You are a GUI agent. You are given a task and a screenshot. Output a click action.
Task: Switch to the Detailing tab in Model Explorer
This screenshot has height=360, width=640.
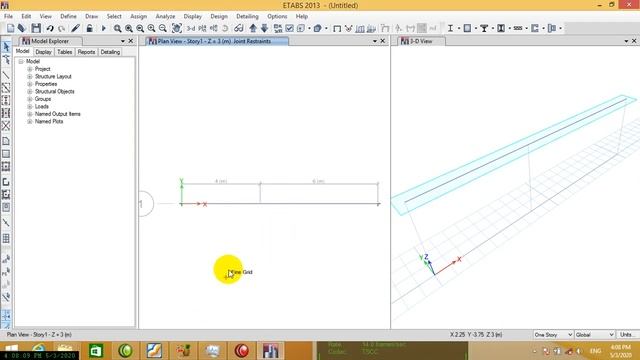point(110,52)
